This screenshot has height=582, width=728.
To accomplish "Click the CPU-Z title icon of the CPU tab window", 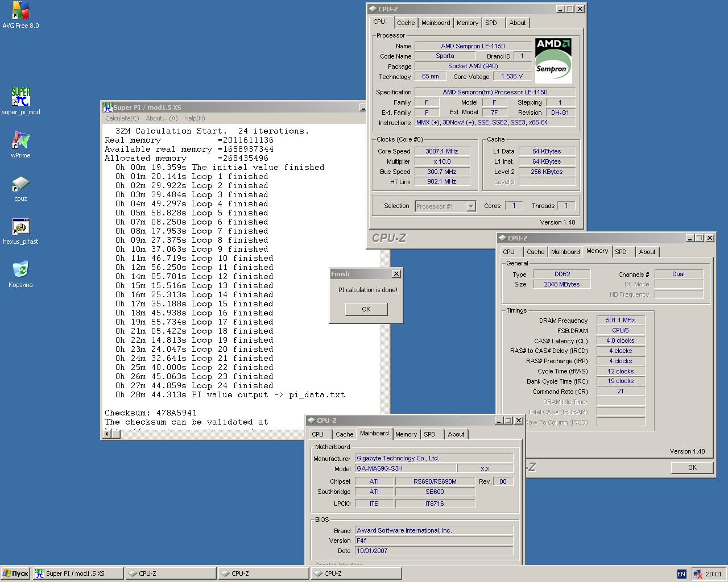I will pos(373,9).
